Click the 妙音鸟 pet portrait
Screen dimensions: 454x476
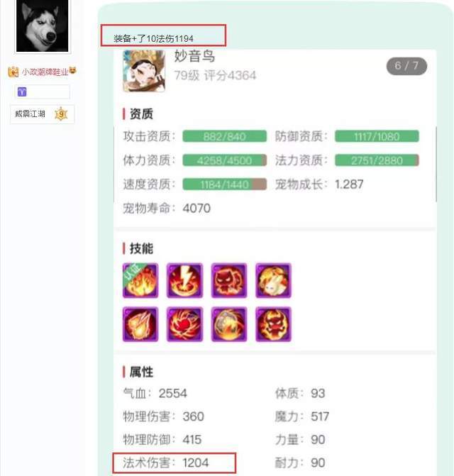click(x=144, y=71)
